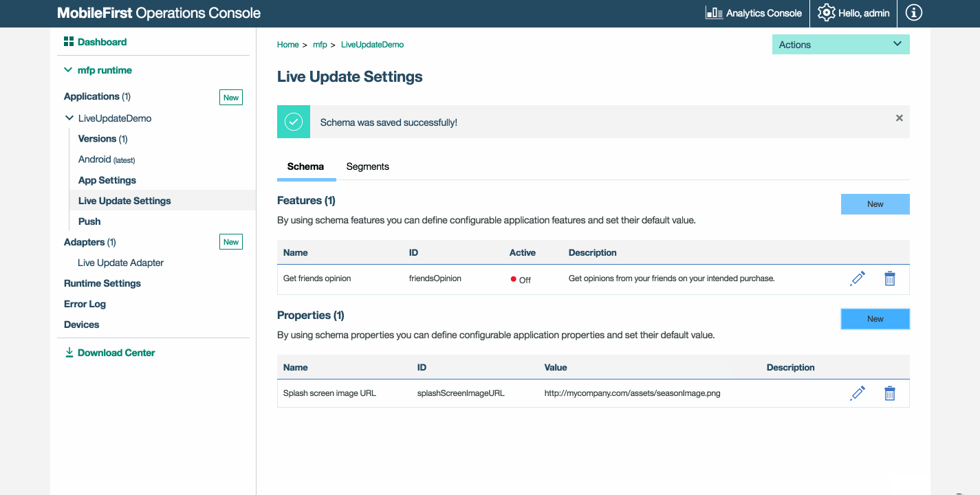Open the info icon in header
This screenshot has height=495, width=980.
coord(913,12)
